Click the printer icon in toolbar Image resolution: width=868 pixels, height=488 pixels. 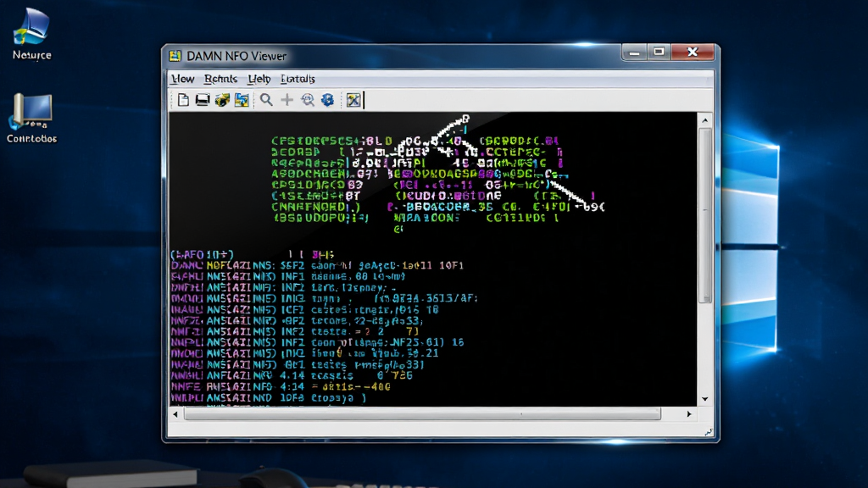tap(203, 100)
